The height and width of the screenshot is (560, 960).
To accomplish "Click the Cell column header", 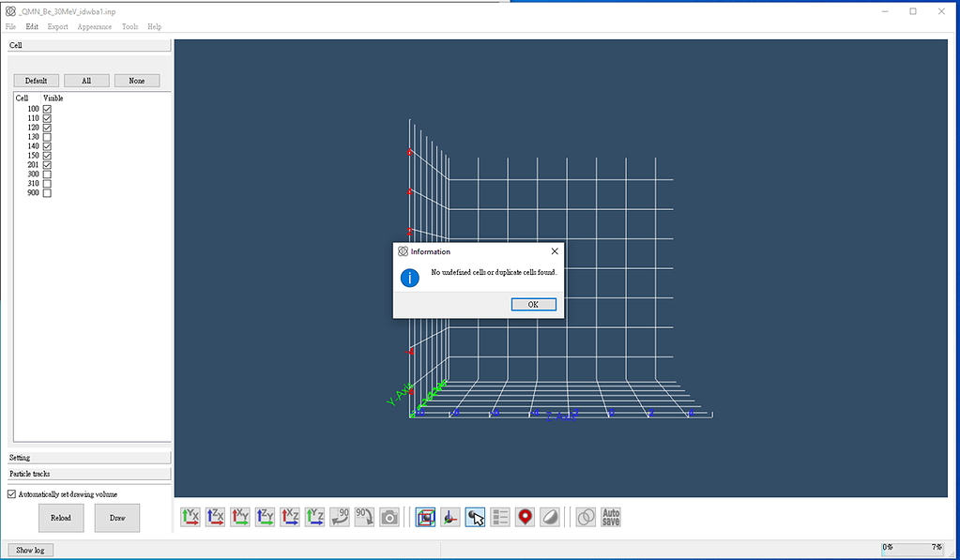I will coord(22,98).
